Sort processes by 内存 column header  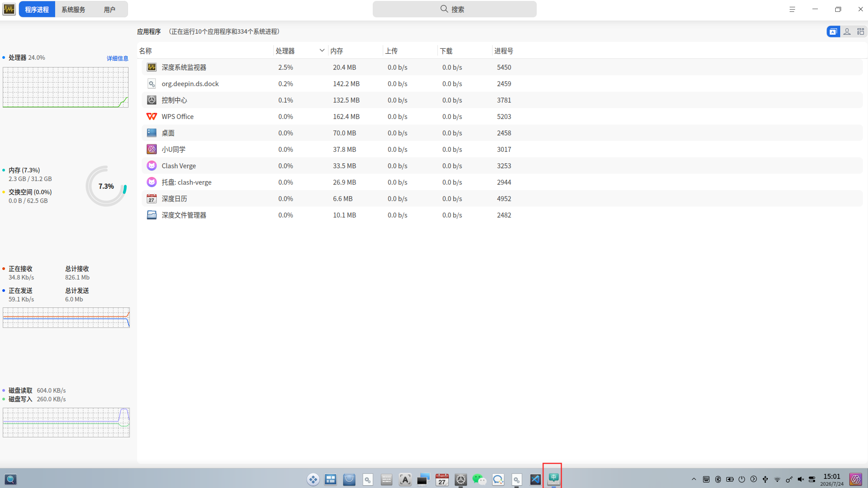(x=337, y=51)
